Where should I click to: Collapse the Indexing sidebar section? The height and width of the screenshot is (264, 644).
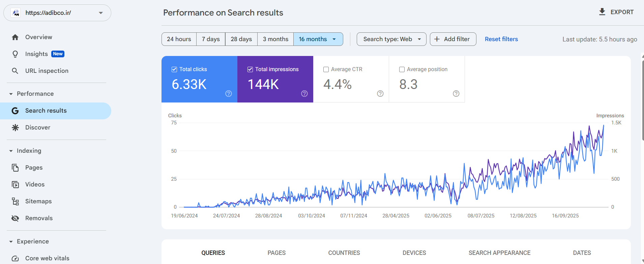point(11,151)
